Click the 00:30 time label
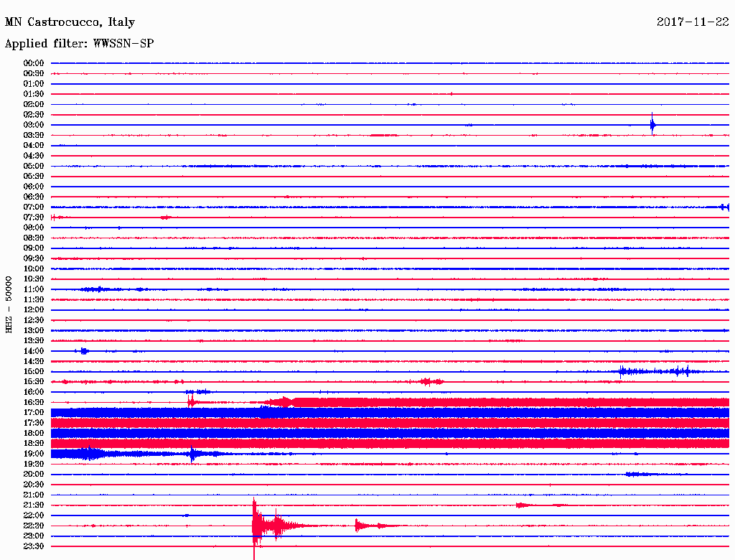Screen dimensions: 735x560 [34, 73]
